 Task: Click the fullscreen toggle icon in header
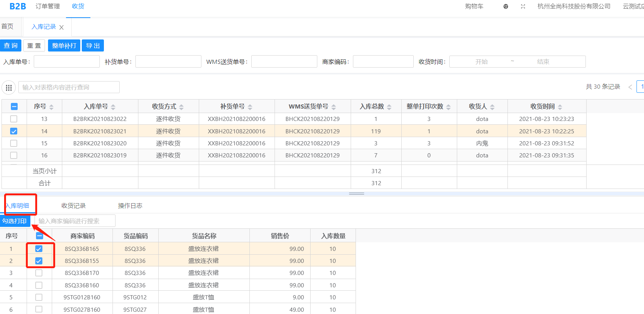click(523, 6)
